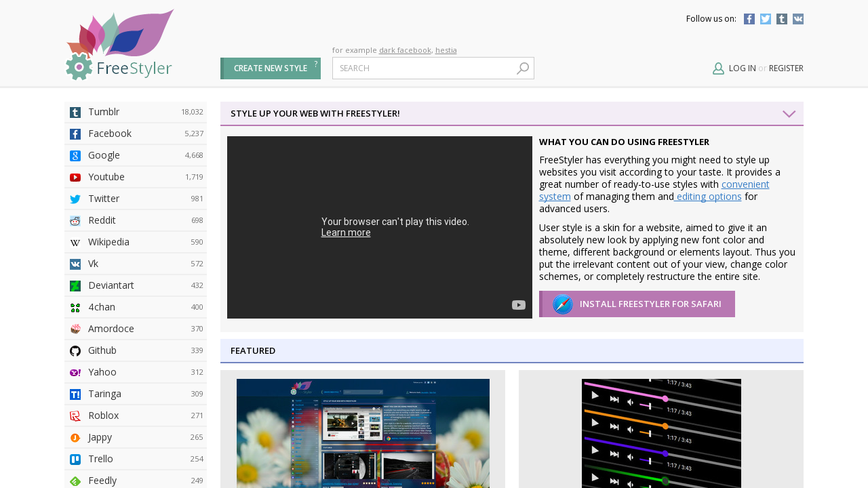The height and width of the screenshot is (488, 868).
Task: Click the Youtube icon in sidebar list
Action: (x=75, y=178)
